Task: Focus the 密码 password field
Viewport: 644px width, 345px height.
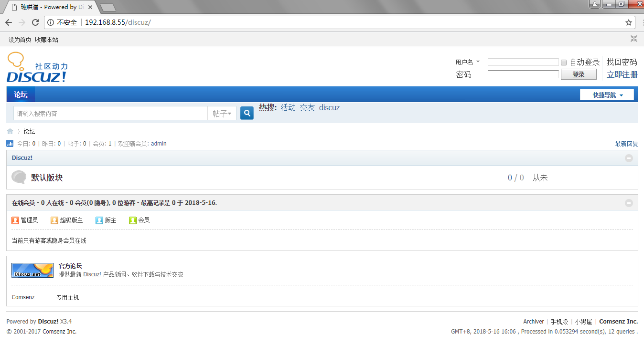Action: 523,74
